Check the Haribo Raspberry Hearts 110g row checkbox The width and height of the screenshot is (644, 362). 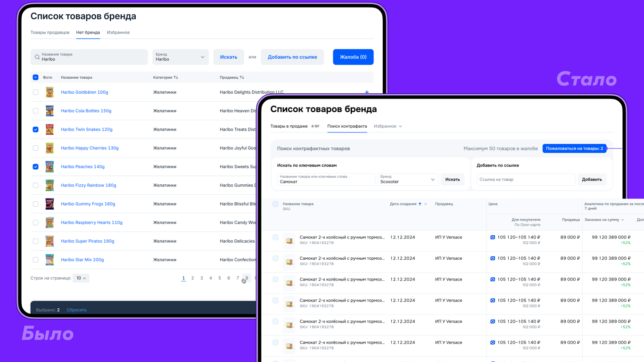[35, 222]
